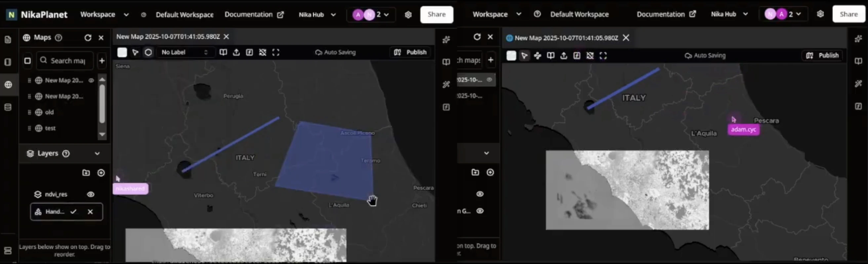Open the second New Map entry in list
This screenshot has height=264, width=868.
pos(64,96)
